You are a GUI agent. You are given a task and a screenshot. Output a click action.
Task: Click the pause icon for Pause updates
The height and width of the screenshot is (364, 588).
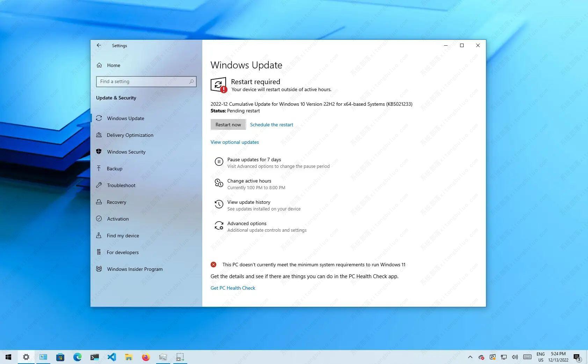click(x=219, y=162)
